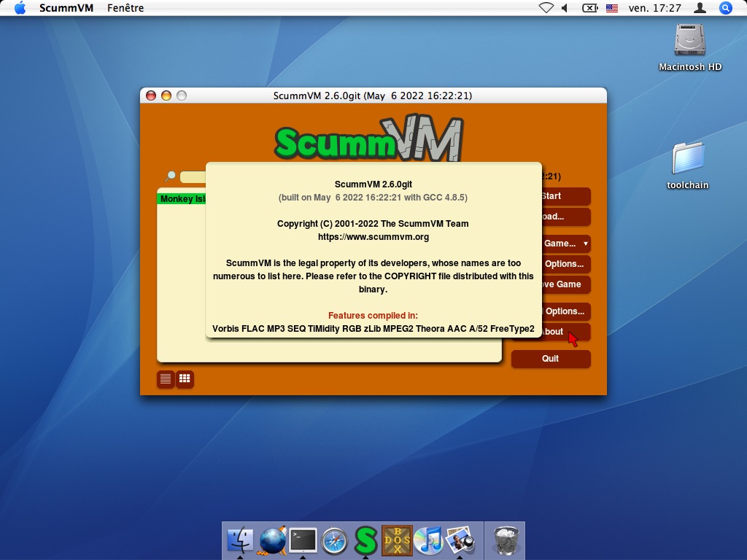This screenshot has width=747, height=560.
Task: Open Terminal from the Dock
Action: click(303, 540)
